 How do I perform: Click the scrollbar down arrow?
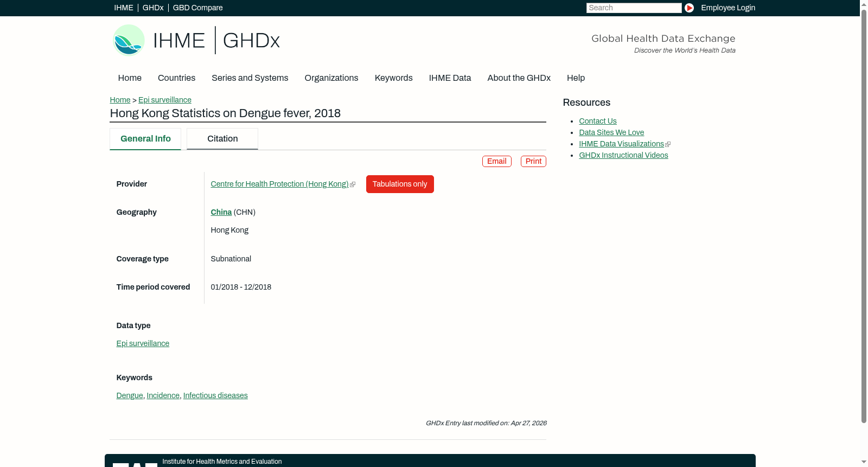pos(864,462)
